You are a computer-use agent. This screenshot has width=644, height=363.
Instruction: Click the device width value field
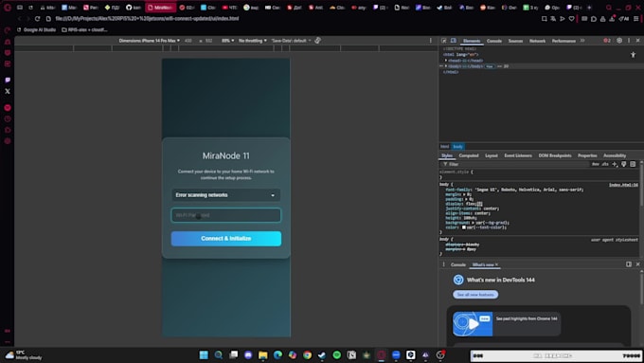[x=188, y=41]
